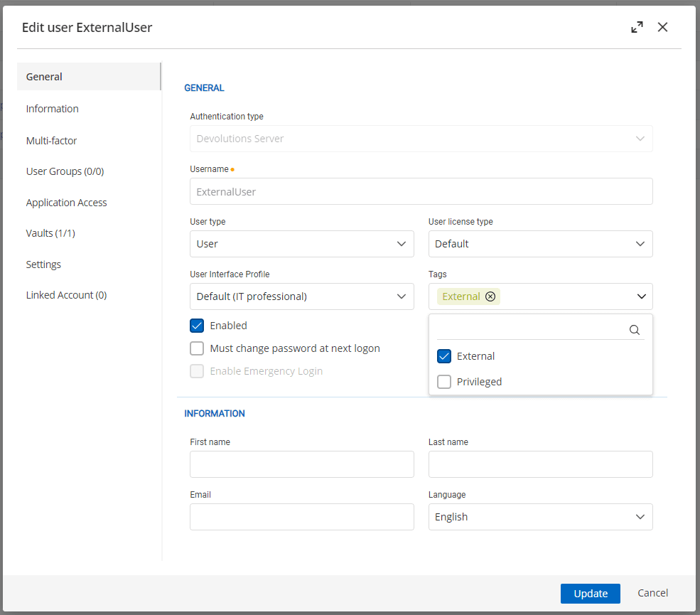This screenshot has height=615, width=700.
Task: Toggle the Enabled checkbox
Action: [x=197, y=326]
